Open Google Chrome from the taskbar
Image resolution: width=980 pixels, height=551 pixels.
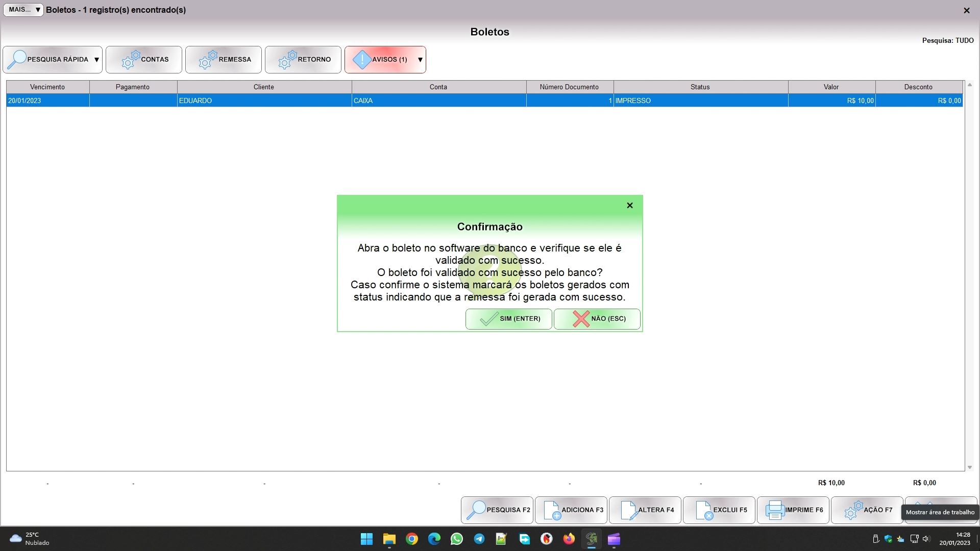(412, 539)
